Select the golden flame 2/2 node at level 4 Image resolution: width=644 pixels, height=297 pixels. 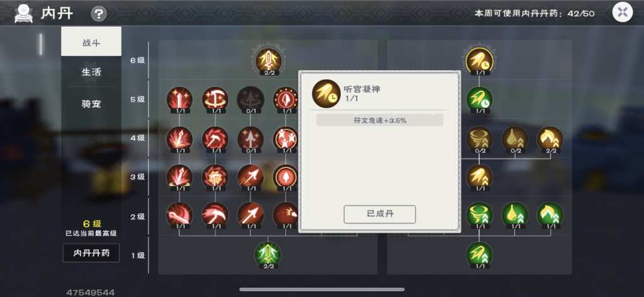click(550, 139)
